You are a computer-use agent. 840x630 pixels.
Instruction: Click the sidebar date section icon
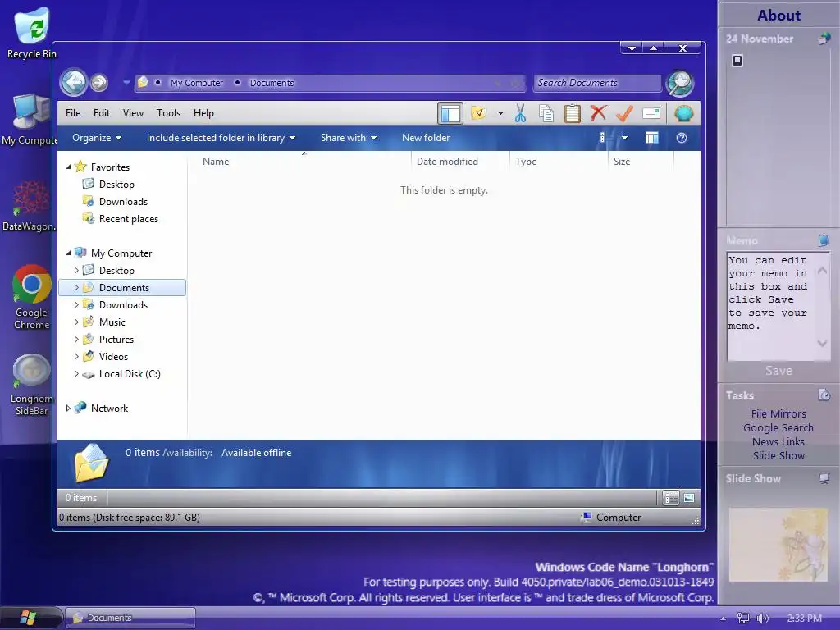(x=824, y=39)
